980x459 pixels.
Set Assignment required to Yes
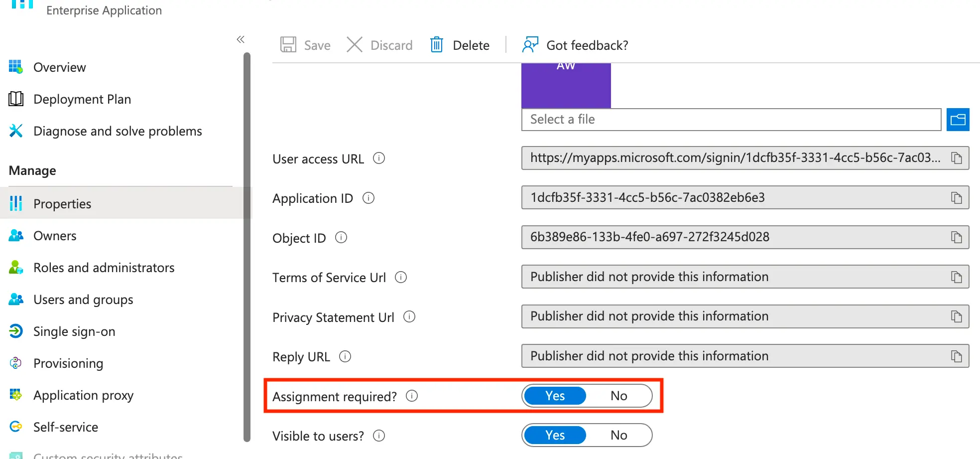pos(555,396)
